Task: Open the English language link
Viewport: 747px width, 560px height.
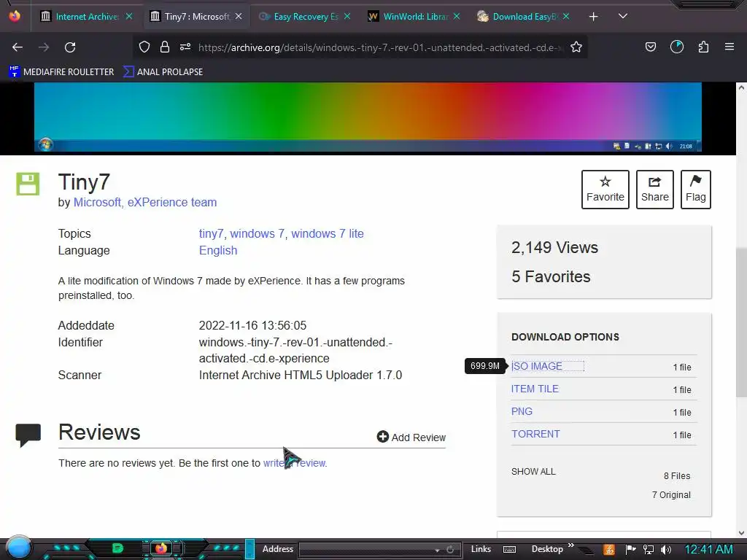Action: pos(217,251)
